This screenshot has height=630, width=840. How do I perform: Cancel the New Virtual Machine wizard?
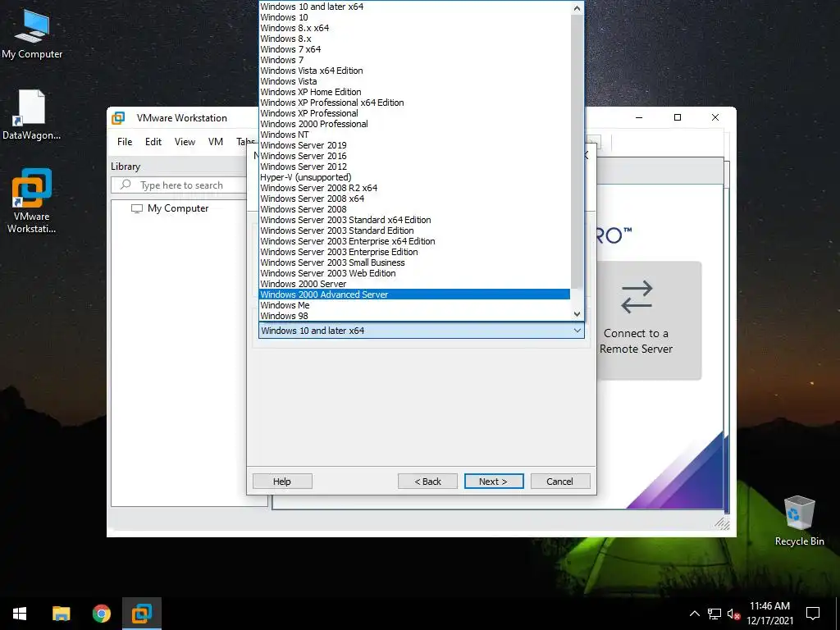(559, 481)
